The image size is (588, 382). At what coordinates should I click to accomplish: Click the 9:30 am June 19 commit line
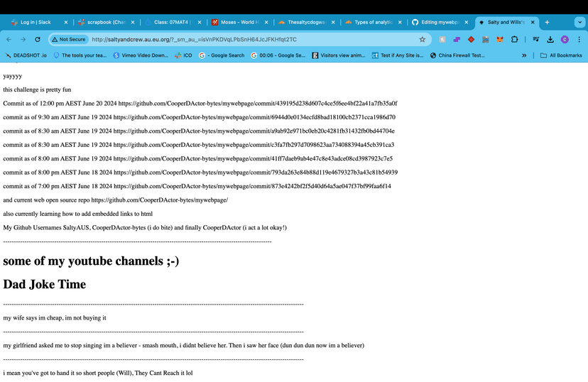click(199, 117)
